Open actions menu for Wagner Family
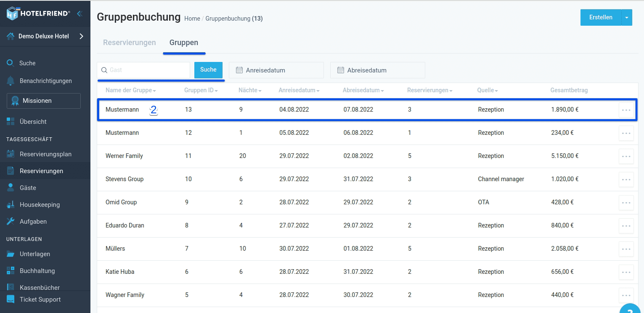644x313 pixels. (626, 295)
